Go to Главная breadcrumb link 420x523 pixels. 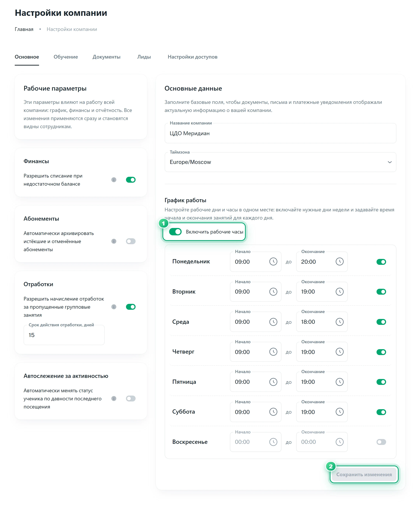pyautogui.click(x=24, y=29)
